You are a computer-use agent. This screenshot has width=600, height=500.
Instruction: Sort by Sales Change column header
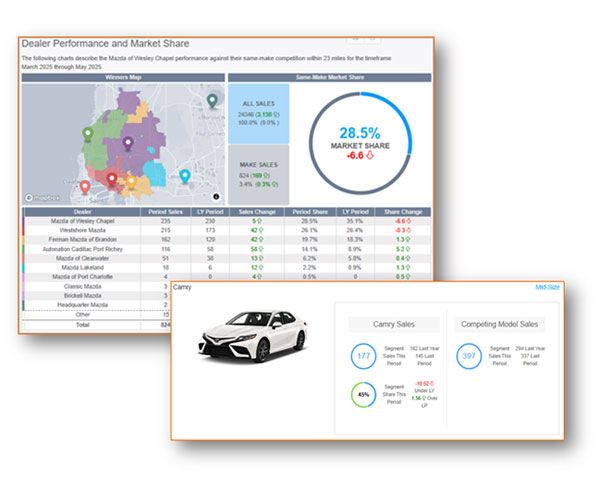point(257,212)
